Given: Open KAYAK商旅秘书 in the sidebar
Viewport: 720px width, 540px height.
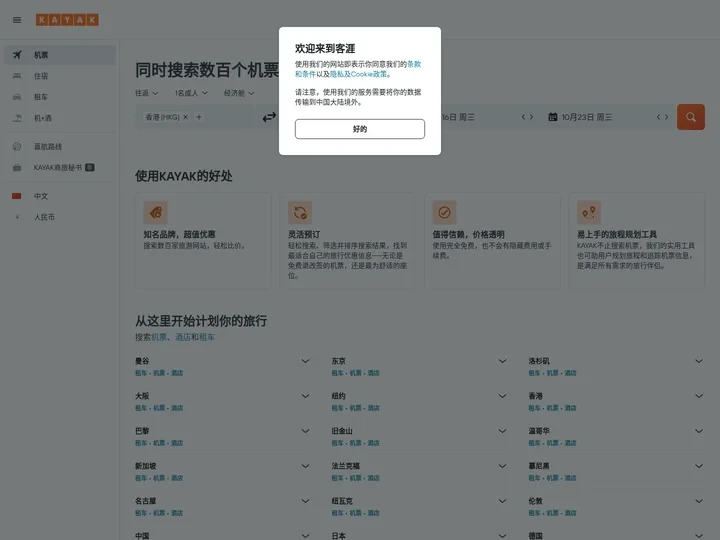Looking at the screenshot, I should click(x=60, y=168).
